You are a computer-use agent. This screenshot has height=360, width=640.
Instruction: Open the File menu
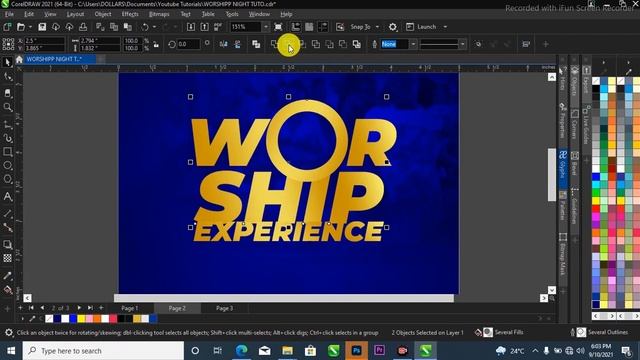click(9, 14)
